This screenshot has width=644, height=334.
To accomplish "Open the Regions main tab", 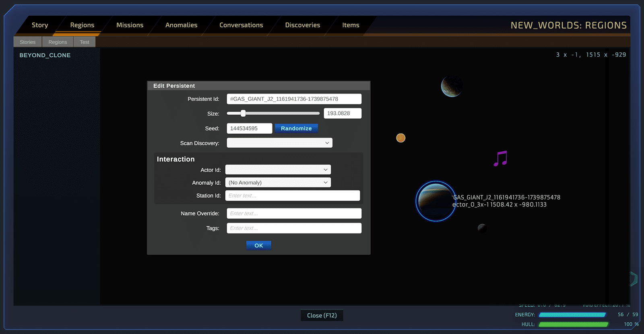I will click(82, 25).
